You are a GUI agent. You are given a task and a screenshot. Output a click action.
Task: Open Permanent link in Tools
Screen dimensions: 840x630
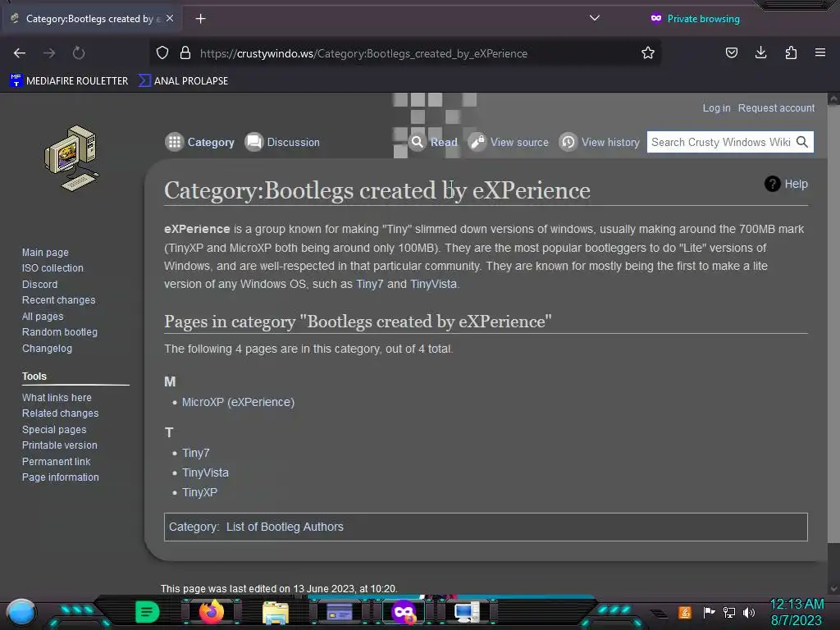click(57, 461)
